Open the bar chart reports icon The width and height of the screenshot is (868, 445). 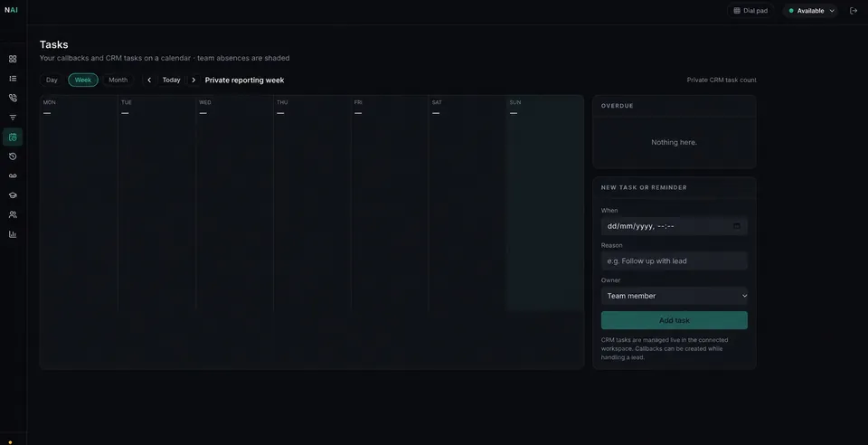coord(13,234)
